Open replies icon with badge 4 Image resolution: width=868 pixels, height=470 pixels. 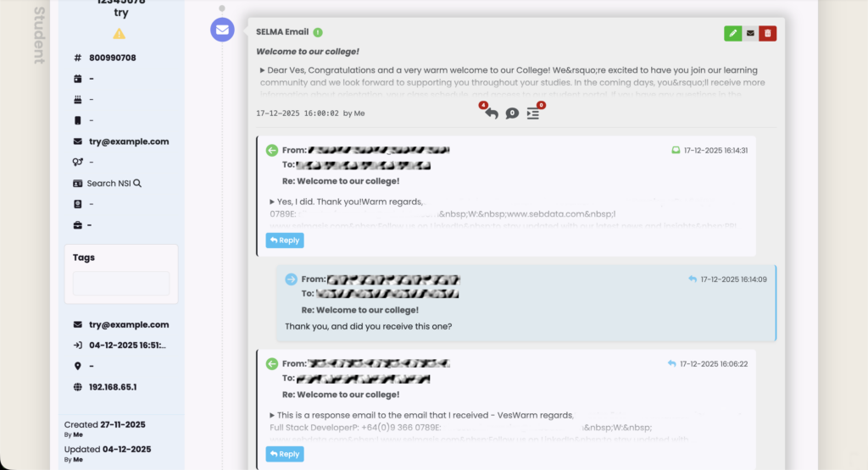pyautogui.click(x=491, y=113)
